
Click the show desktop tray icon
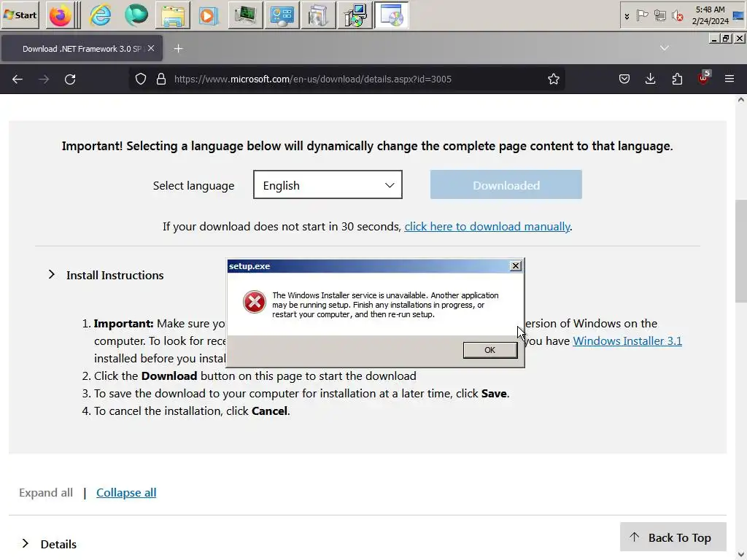(738, 15)
